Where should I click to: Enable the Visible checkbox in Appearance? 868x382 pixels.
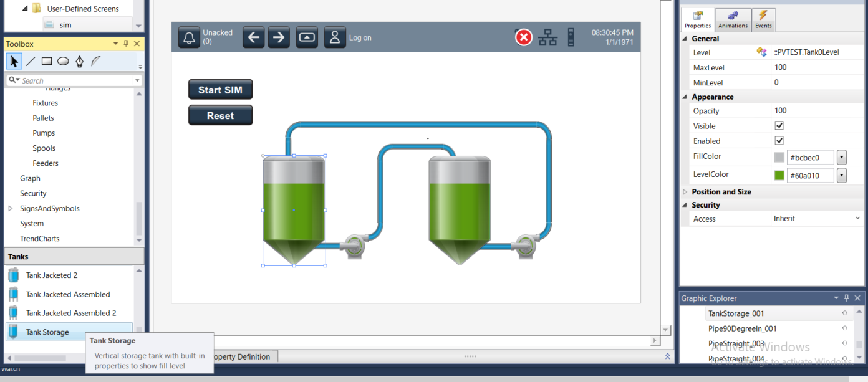pos(778,125)
